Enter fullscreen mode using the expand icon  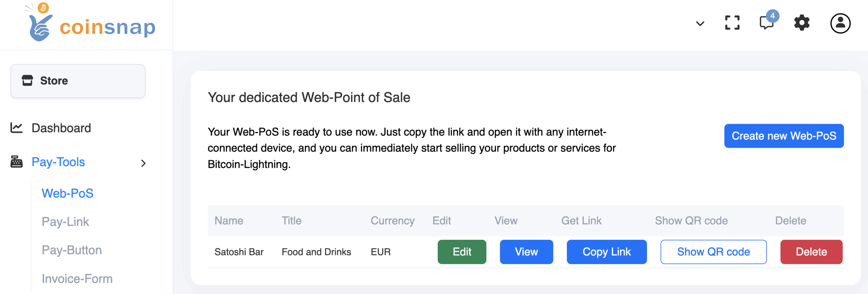[x=732, y=23]
